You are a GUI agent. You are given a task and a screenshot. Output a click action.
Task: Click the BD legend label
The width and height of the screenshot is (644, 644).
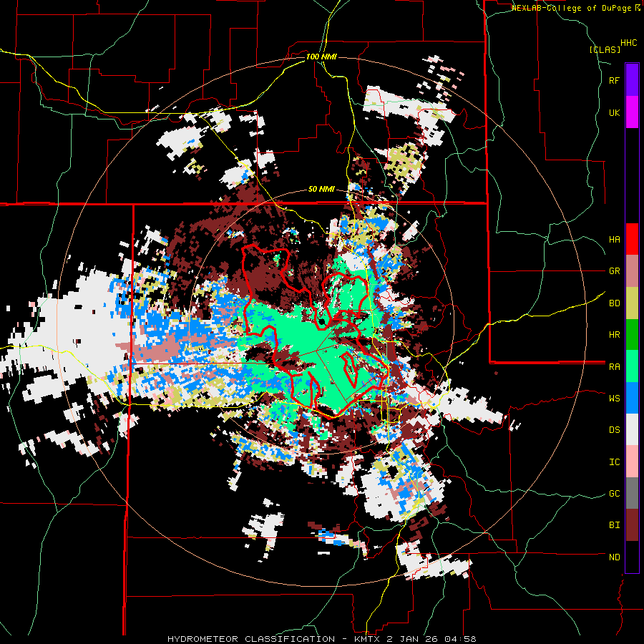[x=614, y=303]
